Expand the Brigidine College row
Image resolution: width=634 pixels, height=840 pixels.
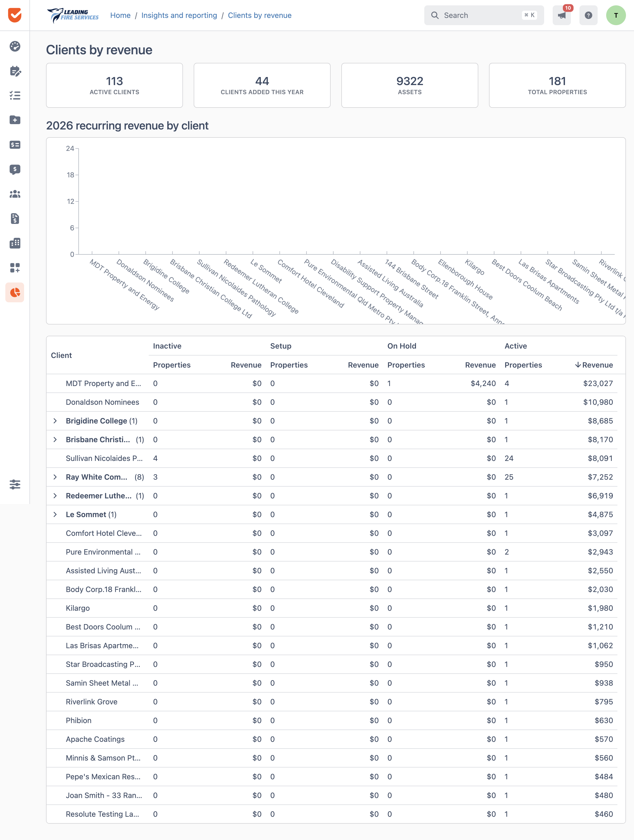pyautogui.click(x=55, y=421)
